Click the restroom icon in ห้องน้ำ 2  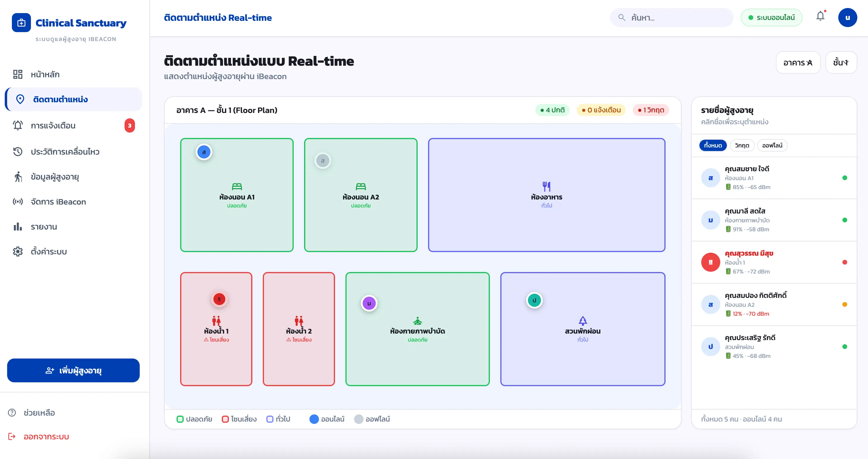[299, 320]
